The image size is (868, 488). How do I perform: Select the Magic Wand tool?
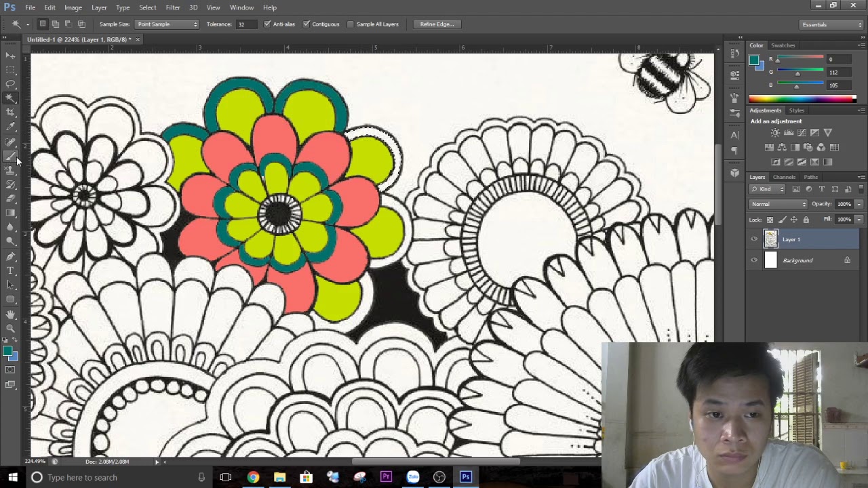[10, 98]
